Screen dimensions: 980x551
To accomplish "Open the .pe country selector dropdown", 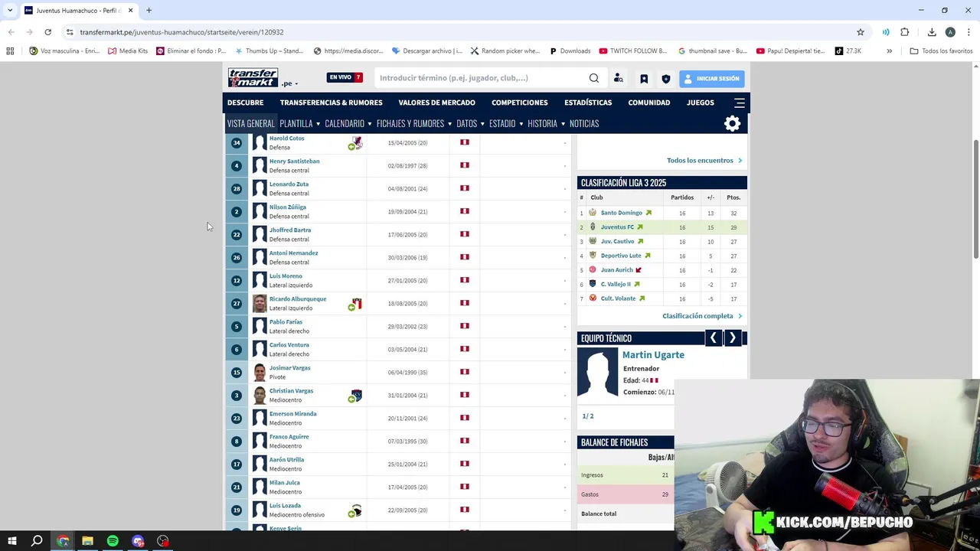I will tap(289, 83).
